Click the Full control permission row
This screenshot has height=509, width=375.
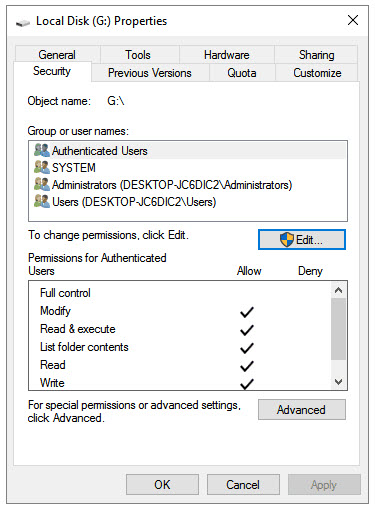(180, 293)
